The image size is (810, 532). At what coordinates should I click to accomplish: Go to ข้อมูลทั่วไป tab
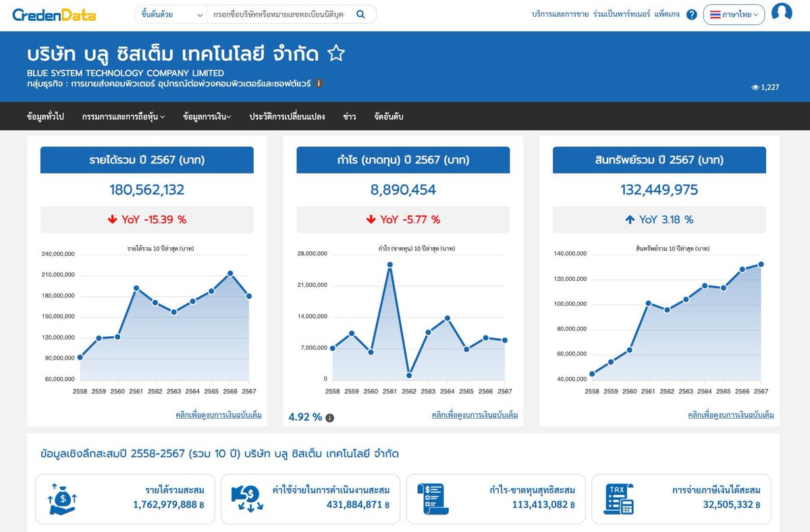[x=45, y=117]
